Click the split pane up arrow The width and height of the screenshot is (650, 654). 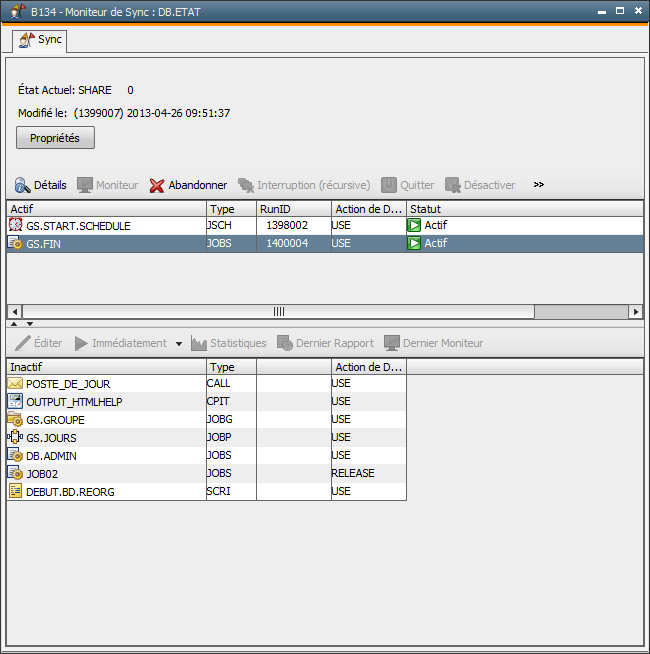(x=14, y=324)
